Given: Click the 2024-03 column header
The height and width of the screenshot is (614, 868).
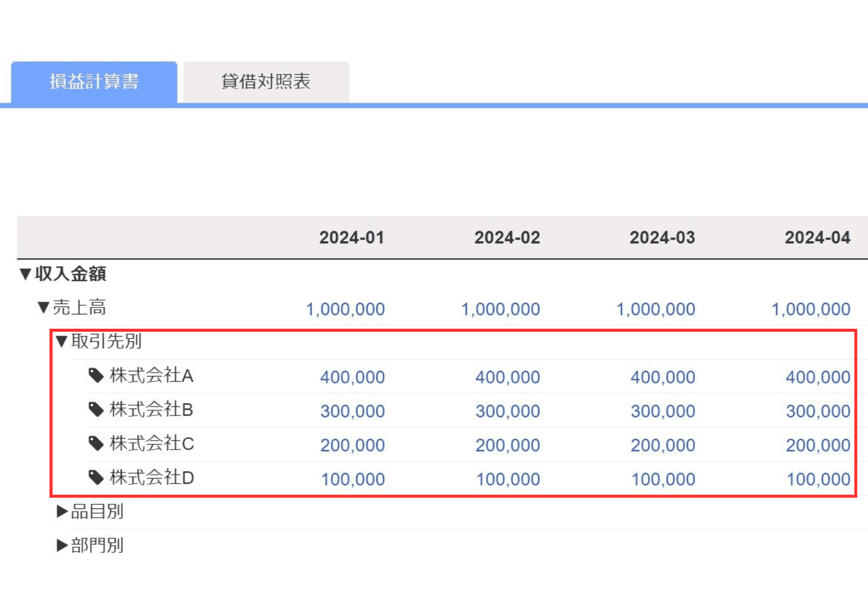Looking at the screenshot, I should [x=662, y=238].
